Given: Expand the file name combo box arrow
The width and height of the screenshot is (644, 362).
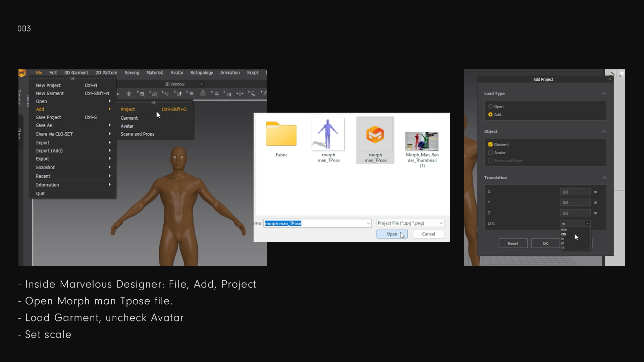Looking at the screenshot, I should point(368,223).
